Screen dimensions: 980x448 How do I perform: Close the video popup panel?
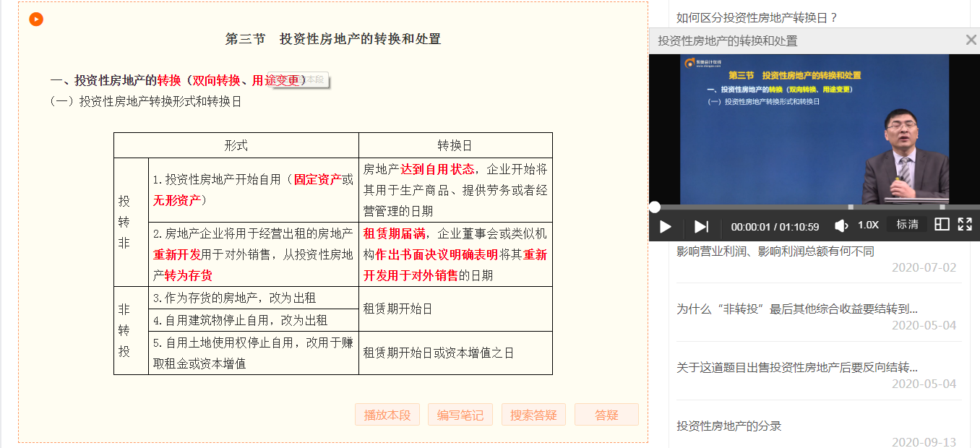pyautogui.click(x=971, y=40)
